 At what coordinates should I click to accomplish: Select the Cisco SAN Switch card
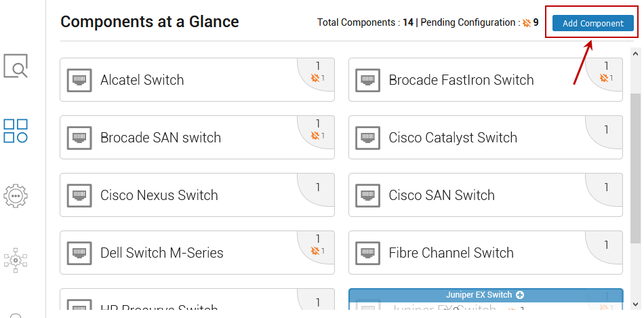point(485,195)
